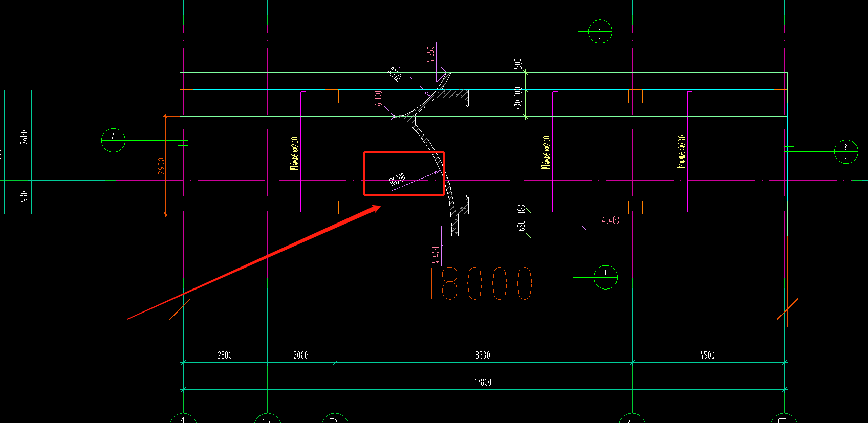Select the 650 vertical dimension
This screenshot has width=868, height=423.
click(x=521, y=226)
